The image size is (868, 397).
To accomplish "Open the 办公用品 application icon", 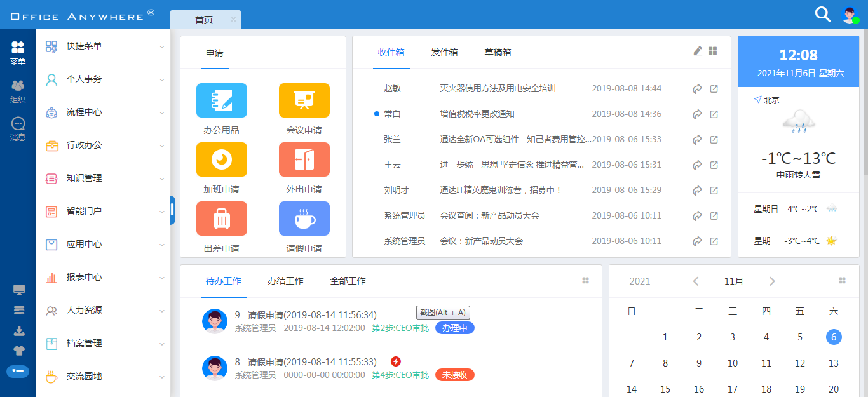I will tap(222, 100).
